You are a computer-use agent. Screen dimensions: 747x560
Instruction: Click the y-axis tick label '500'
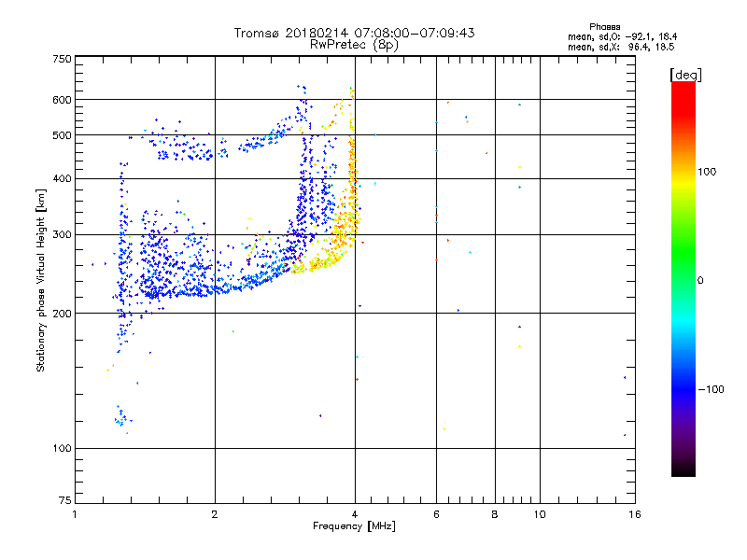[62, 135]
